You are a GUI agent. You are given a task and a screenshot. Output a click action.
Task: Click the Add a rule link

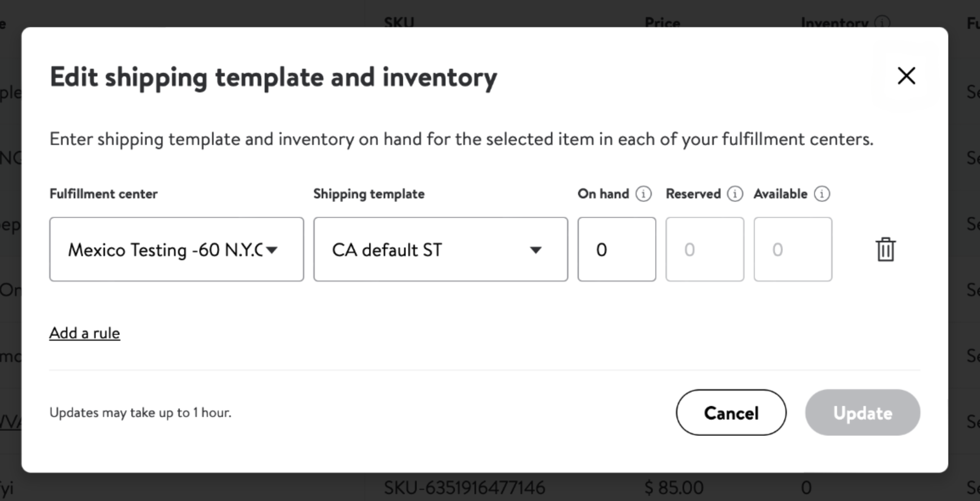click(84, 333)
